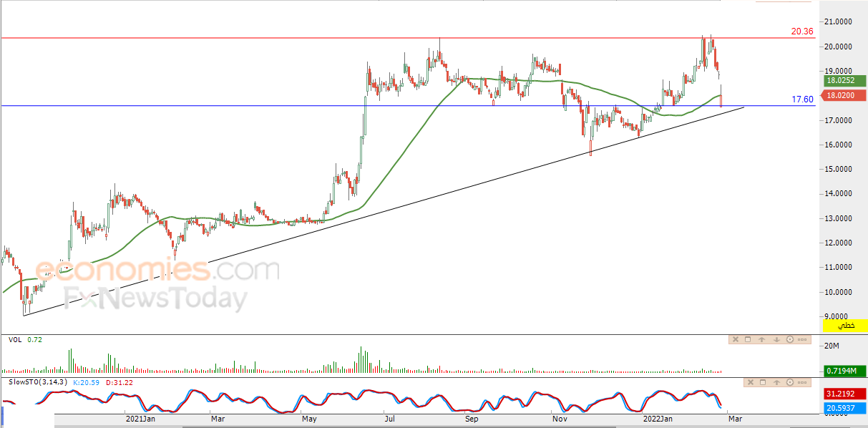Maximize the SlowSTO indicator panel
868x428 pixels.
(763, 382)
